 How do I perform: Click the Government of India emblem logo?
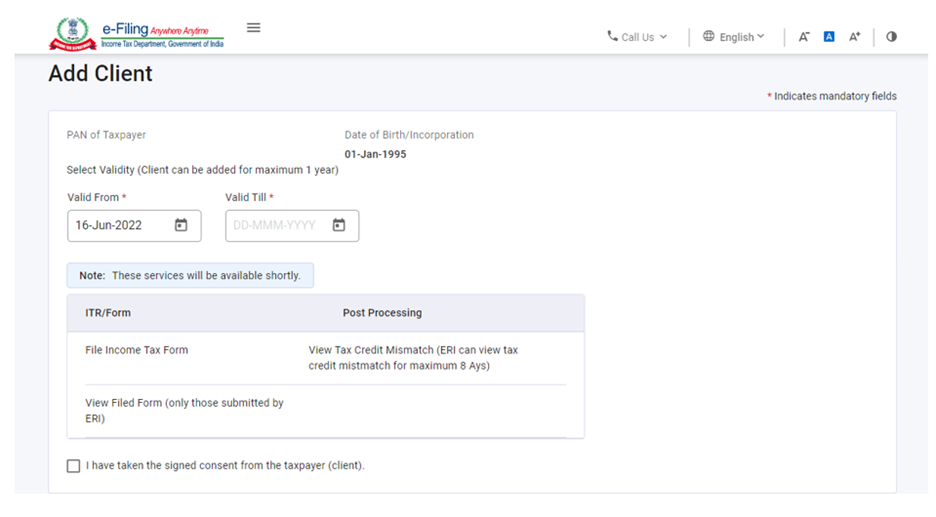click(x=72, y=34)
